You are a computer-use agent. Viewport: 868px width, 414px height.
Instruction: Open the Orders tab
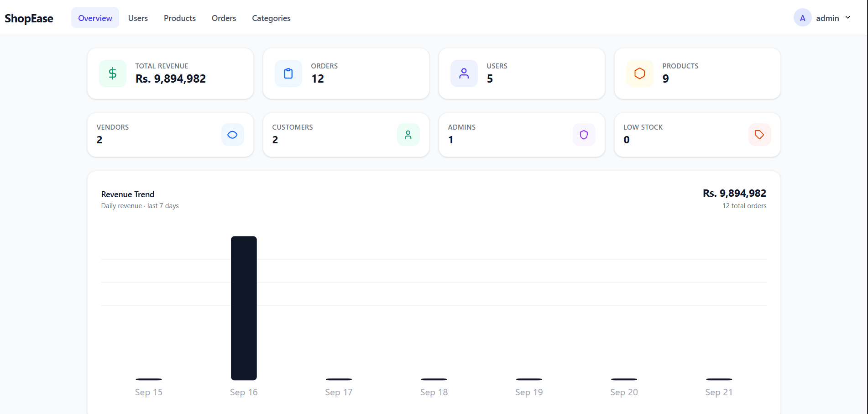(224, 18)
